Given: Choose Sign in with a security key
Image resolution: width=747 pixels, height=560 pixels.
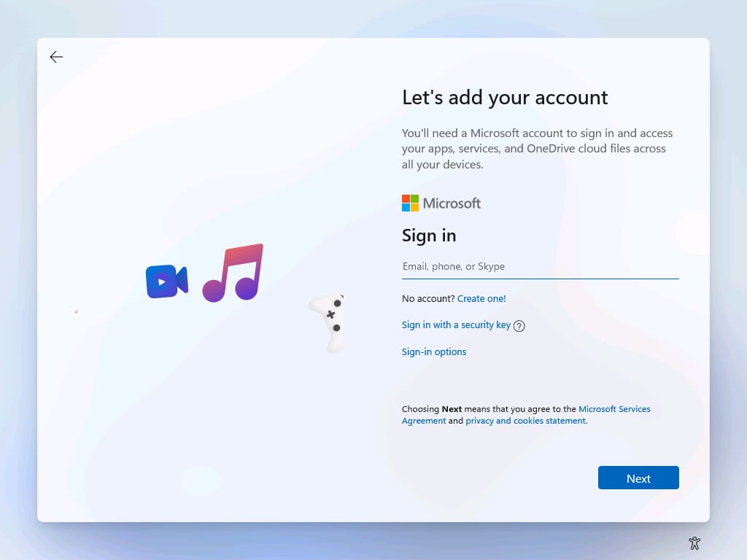Looking at the screenshot, I should point(456,324).
